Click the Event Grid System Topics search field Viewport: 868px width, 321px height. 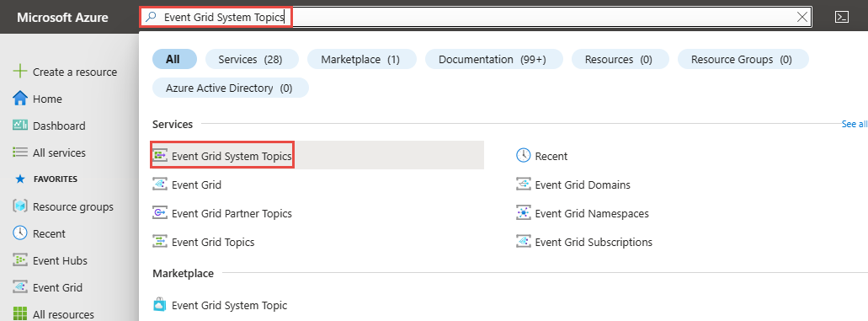click(476, 17)
